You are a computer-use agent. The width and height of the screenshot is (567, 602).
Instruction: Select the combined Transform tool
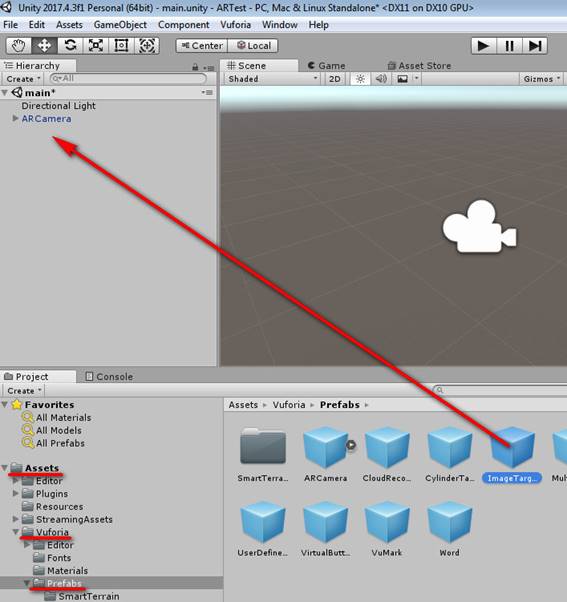tap(147, 46)
